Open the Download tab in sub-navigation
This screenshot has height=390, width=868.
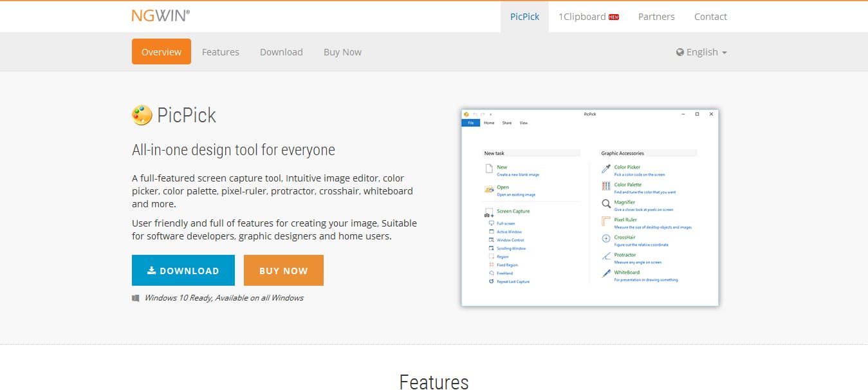tap(281, 52)
